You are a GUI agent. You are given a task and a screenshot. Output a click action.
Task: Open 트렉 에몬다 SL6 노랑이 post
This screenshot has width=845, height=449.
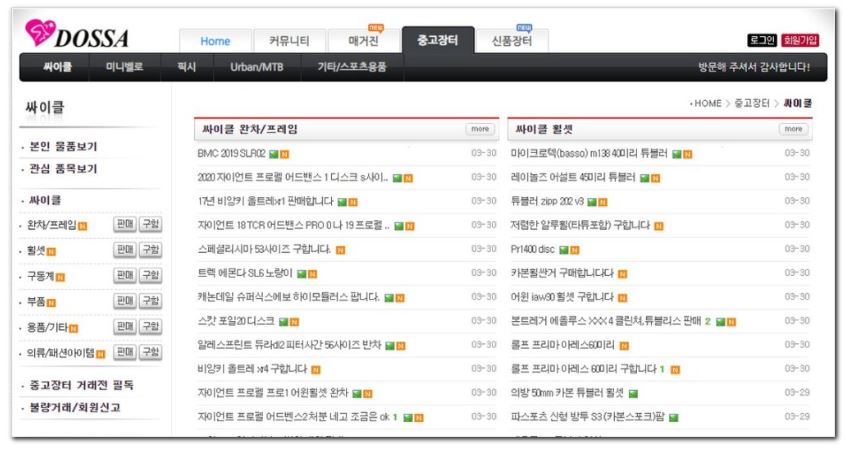point(245,273)
